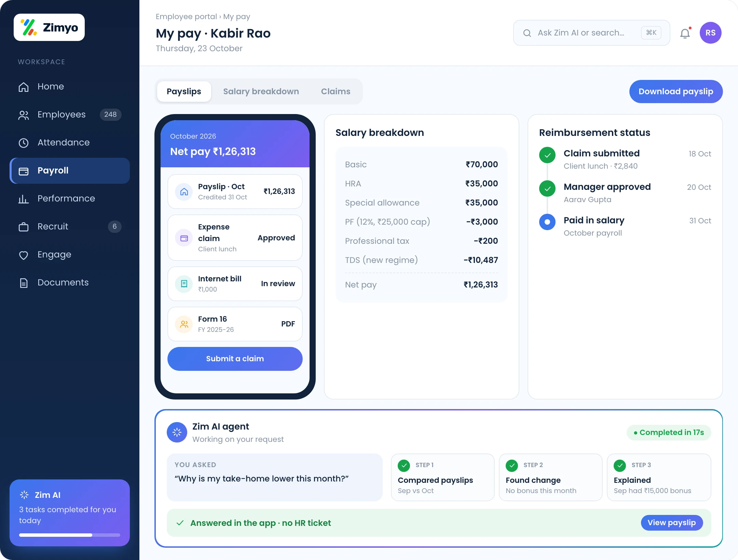Click the Employees 248 count badge
Viewport: 738px width, 560px height.
coord(110,114)
